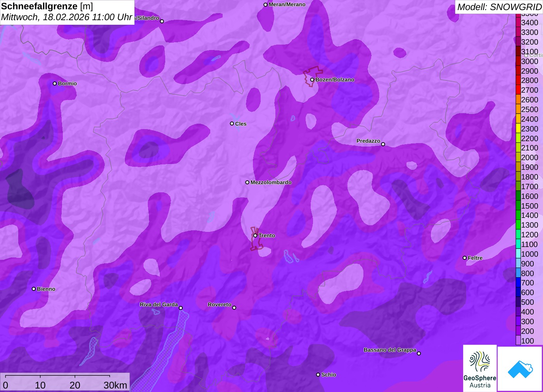Screen dimensions: 543x392
Task: Click the Bassano del Grappa city marker
Action: click(x=419, y=353)
